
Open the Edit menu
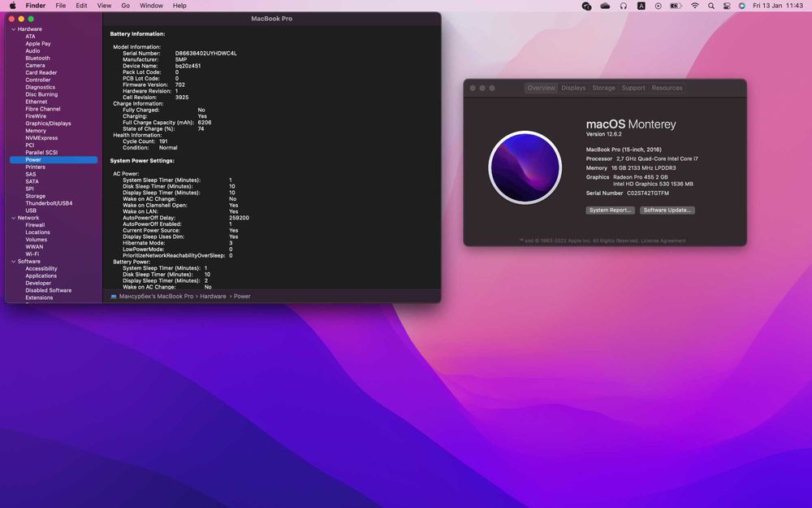click(x=81, y=6)
